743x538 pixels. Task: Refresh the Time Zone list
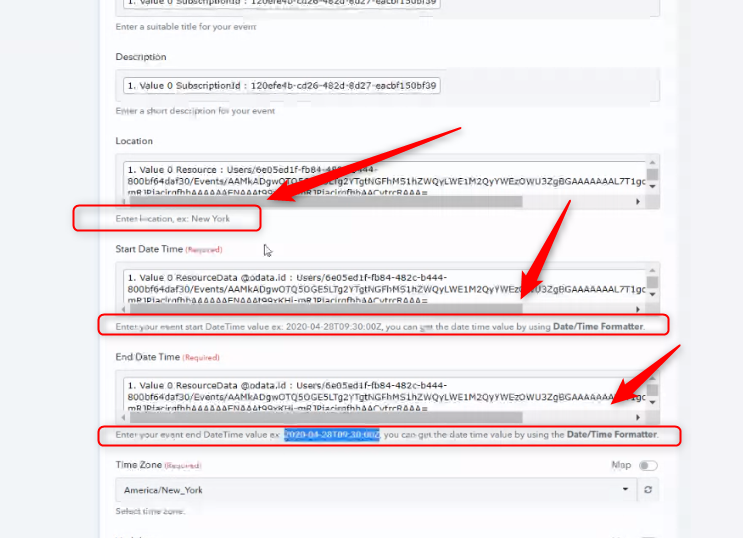click(x=648, y=490)
